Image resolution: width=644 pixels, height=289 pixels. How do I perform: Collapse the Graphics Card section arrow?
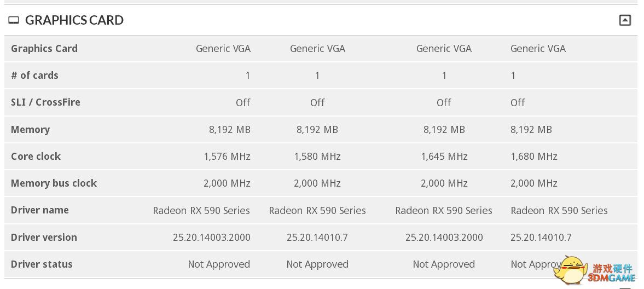click(x=625, y=20)
